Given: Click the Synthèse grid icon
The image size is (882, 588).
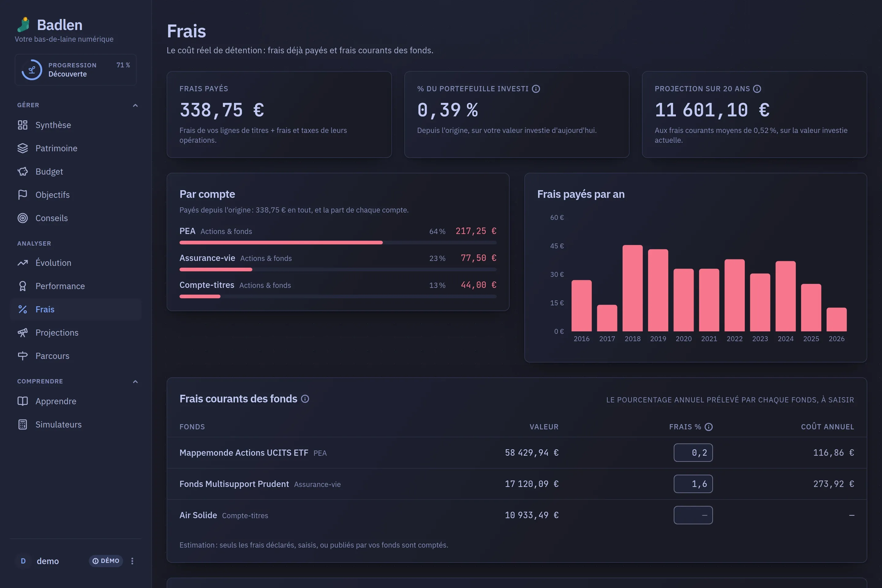Looking at the screenshot, I should (x=22, y=125).
